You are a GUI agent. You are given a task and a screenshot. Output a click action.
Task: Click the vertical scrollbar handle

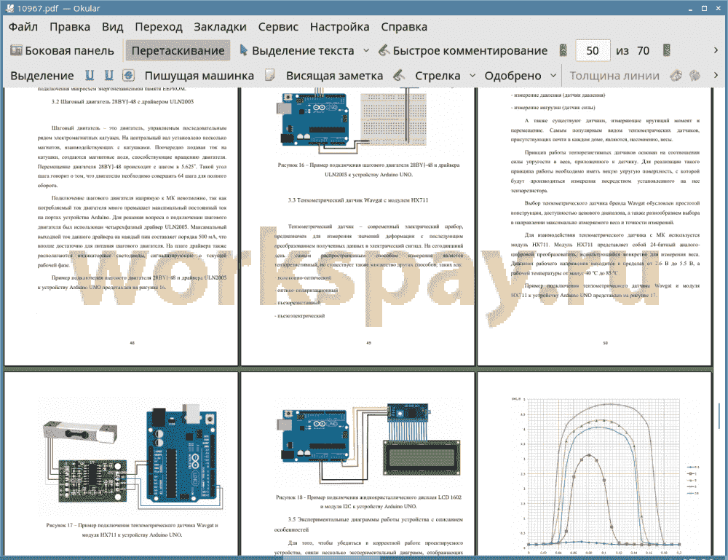pos(719,416)
